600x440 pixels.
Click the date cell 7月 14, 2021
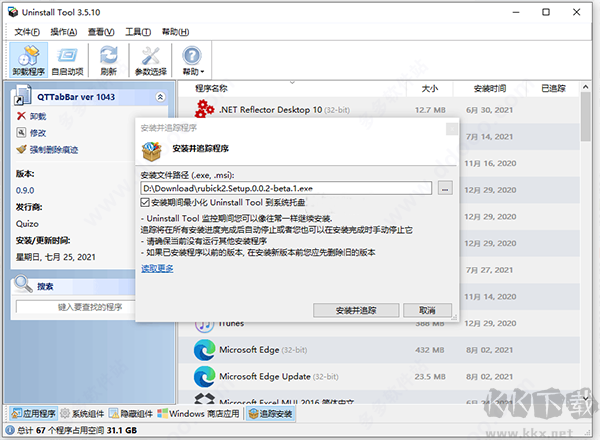pos(489,137)
